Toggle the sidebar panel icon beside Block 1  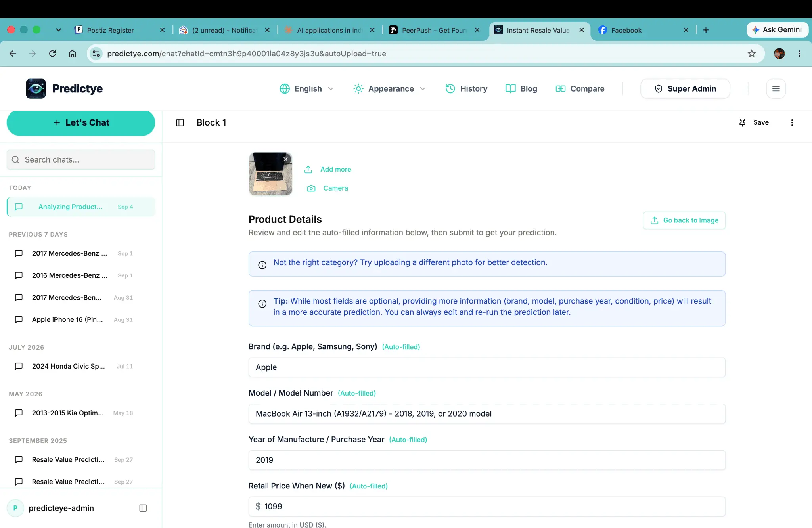pyautogui.click(x=180, y=123)
